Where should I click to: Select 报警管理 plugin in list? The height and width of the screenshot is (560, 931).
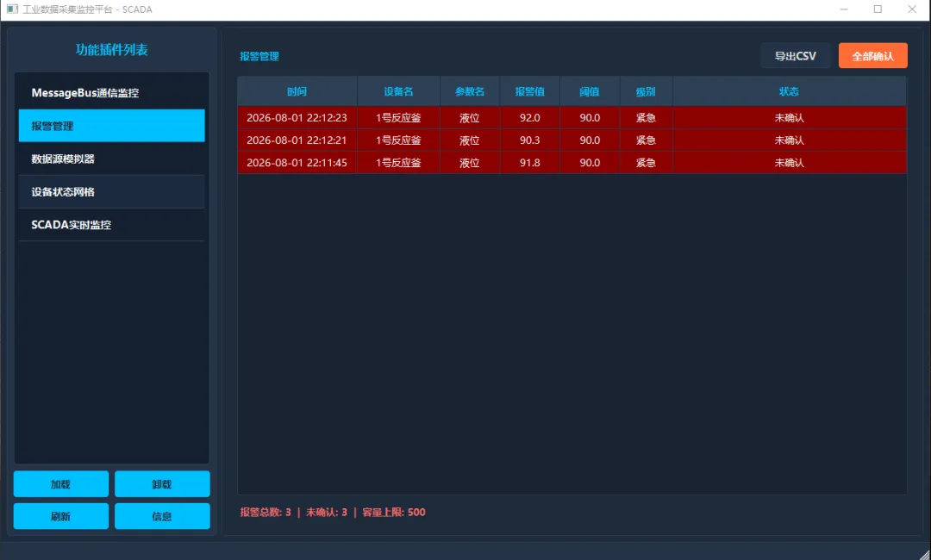pyautogui.click(x=111, y=125)
